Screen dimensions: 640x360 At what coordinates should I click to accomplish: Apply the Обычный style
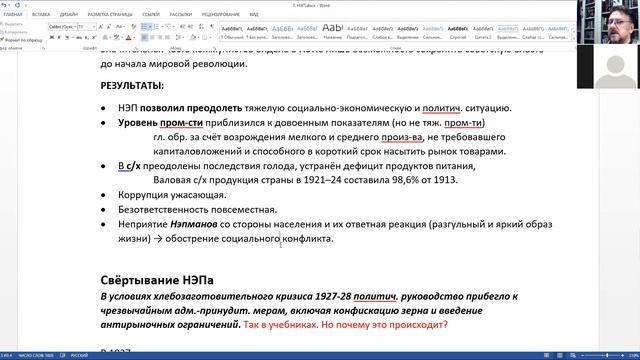232,33
